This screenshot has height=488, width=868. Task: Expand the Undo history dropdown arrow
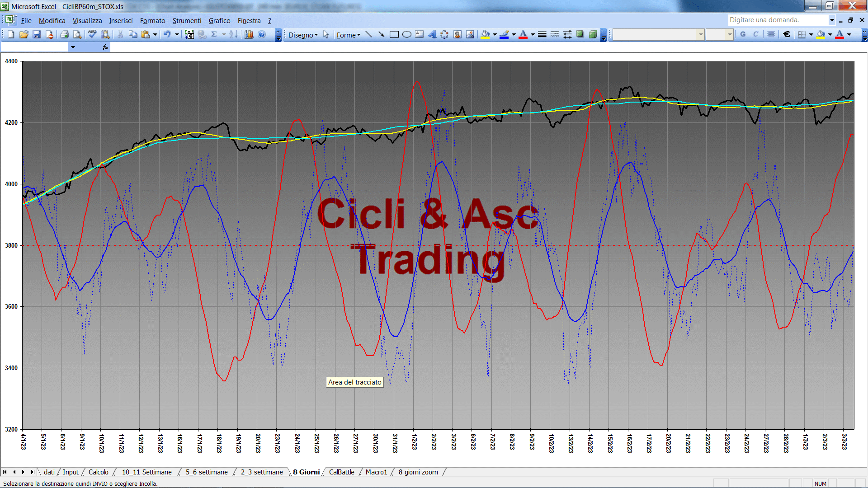177,34
